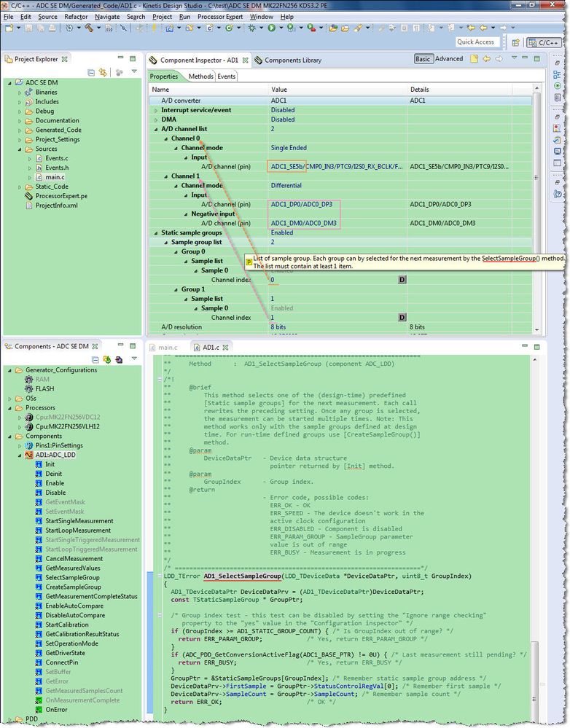Switch to Advanced view mode

point(449,59)
